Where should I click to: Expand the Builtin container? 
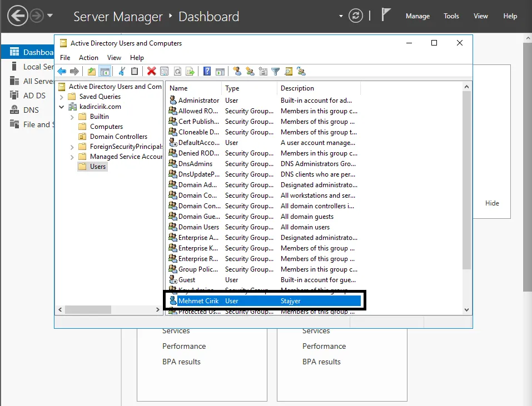click(x=72, y=117)
